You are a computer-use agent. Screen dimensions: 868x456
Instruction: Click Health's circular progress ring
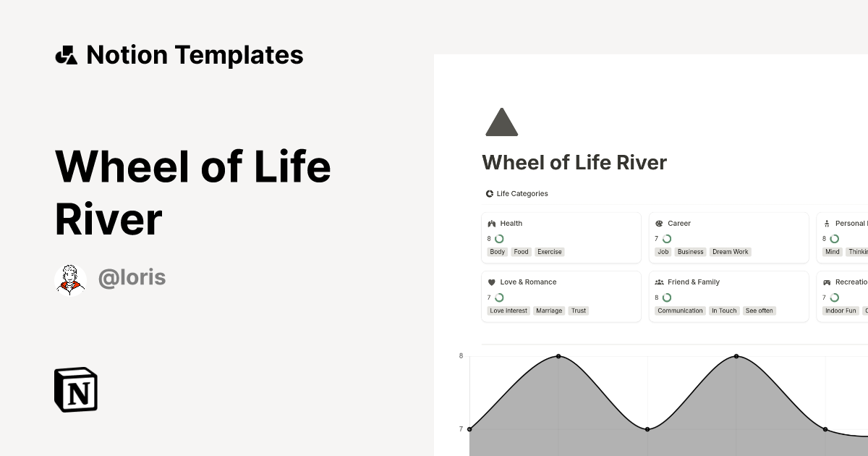pos(499,238)
